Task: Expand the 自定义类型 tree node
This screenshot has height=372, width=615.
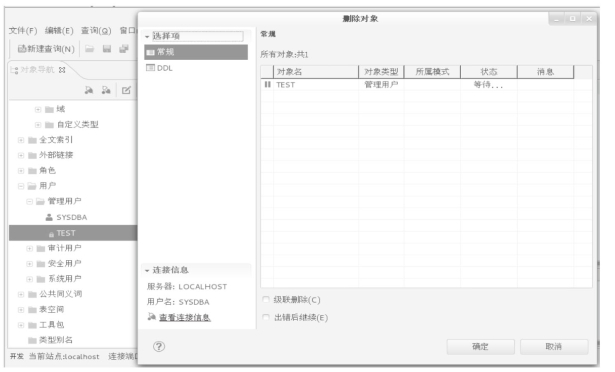Action: coord(38,125)
